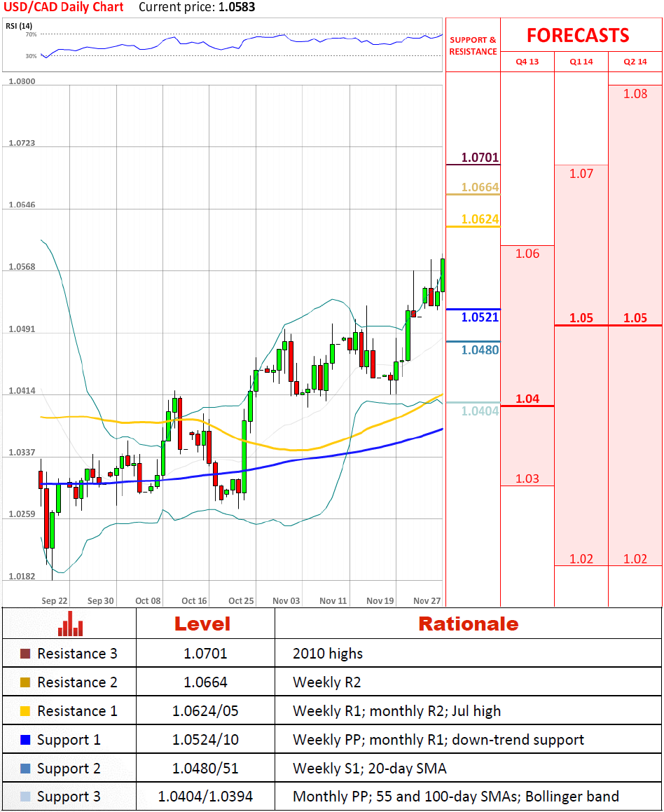The image size is (664, 812).
Task: Click the Resistance 1 yellow color swatch
Action: 25,711
